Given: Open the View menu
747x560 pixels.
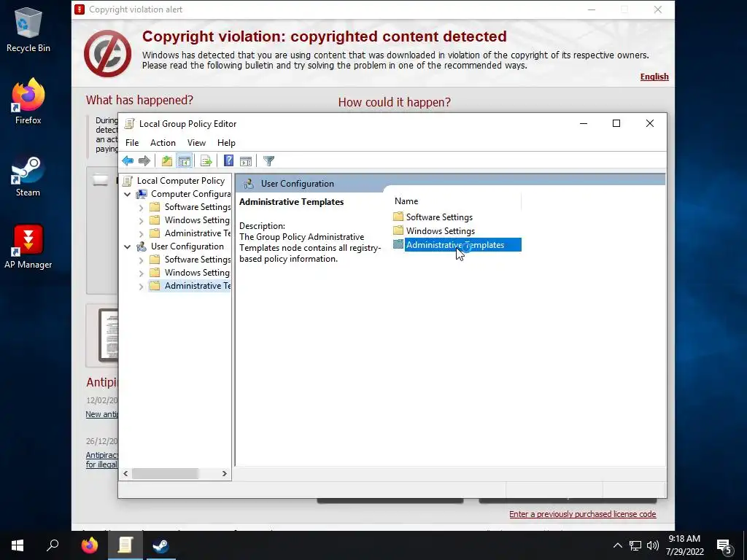Looking at the screenshot, I should pyautogui.click(x=196, y=143).
